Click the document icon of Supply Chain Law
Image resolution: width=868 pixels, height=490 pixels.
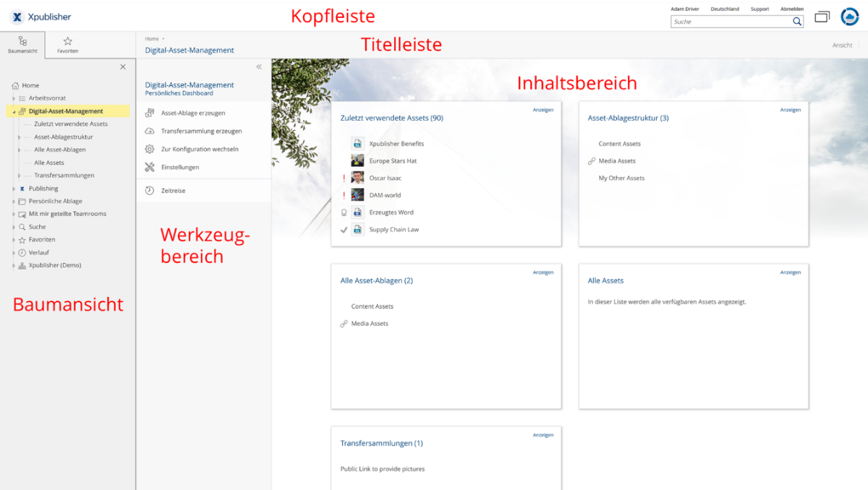click(x=357, y=230)
